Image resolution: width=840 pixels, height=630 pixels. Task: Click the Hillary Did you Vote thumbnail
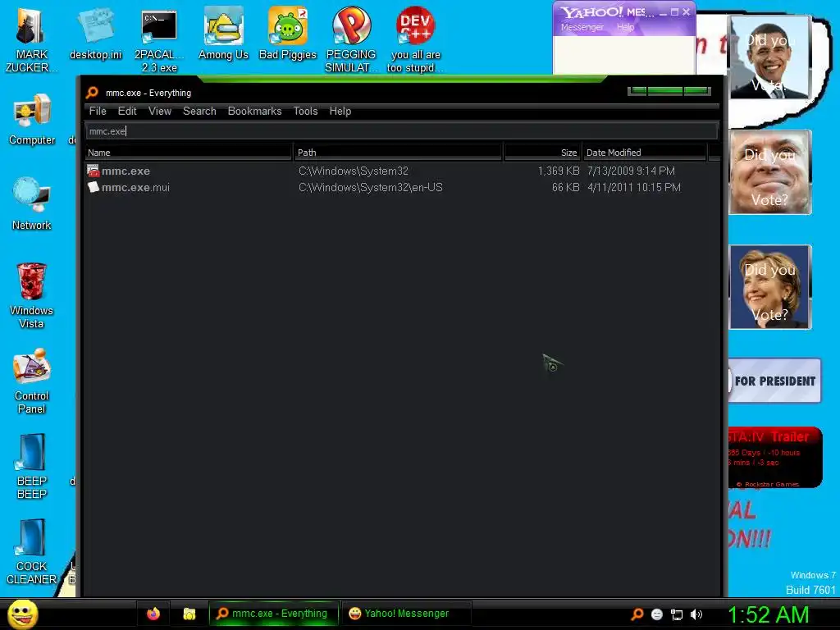pyautogui.click(x=769, y=287)
